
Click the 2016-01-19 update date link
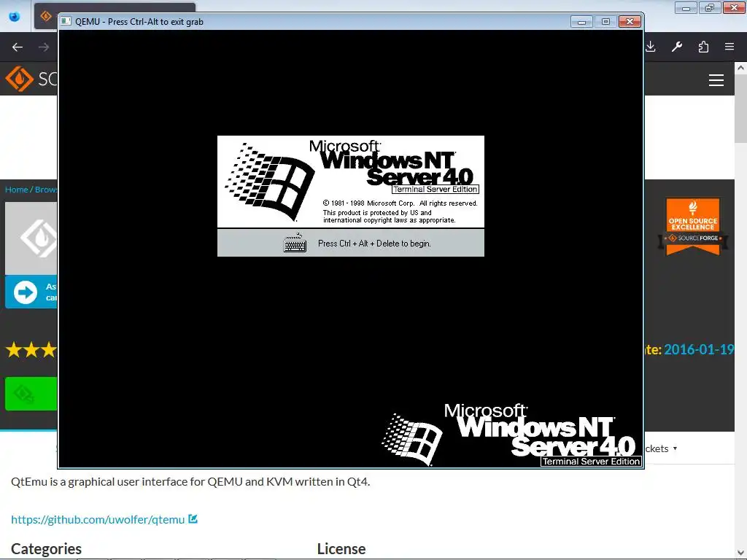(x=699, y=349)
